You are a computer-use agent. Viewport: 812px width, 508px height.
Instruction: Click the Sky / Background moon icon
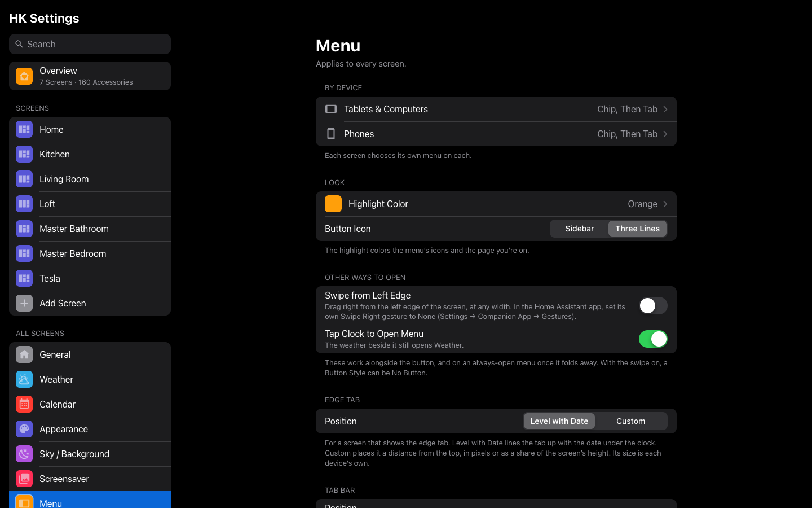pos(24,454)
